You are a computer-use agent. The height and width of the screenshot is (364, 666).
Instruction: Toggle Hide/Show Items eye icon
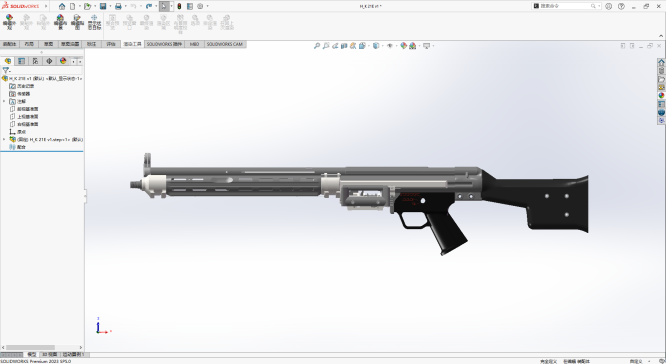point(390,46)
